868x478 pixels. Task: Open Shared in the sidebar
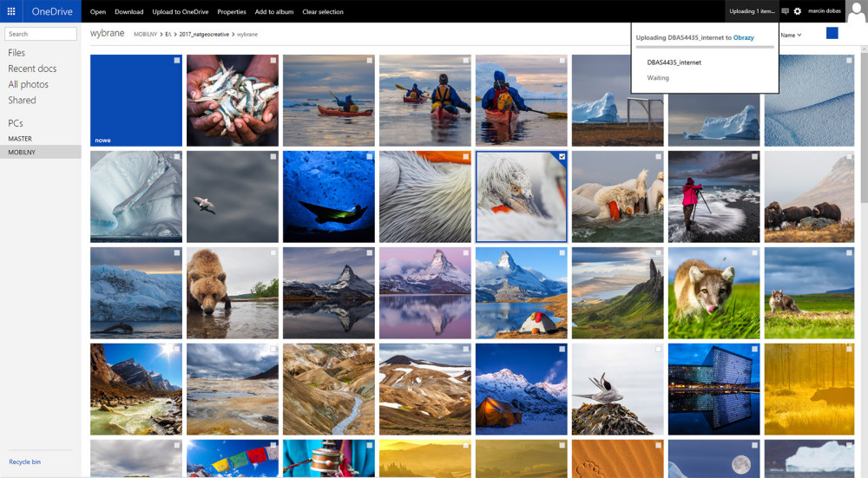(x=22, y=100)
